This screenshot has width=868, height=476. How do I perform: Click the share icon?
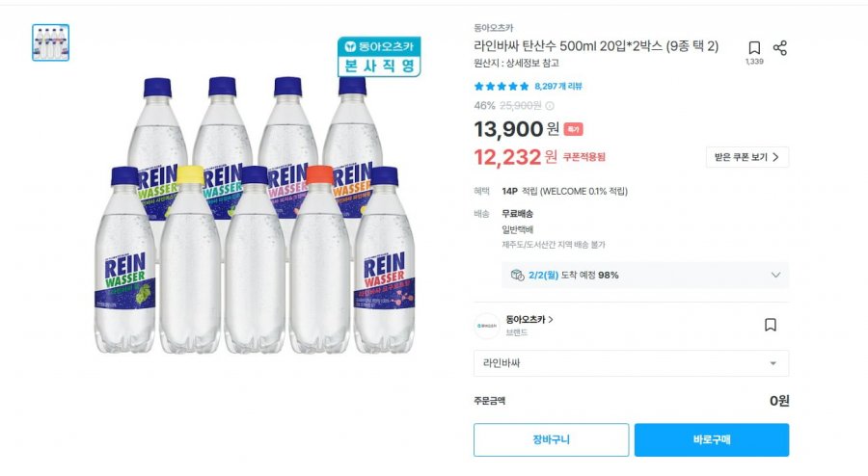(780, 48)
